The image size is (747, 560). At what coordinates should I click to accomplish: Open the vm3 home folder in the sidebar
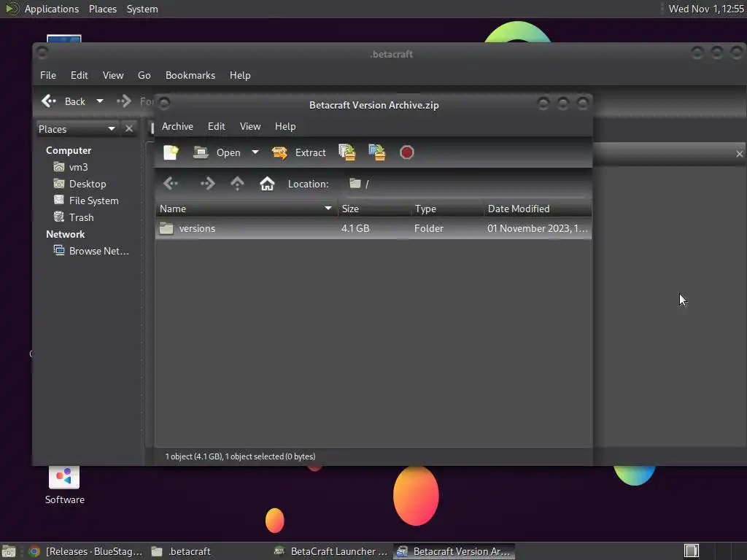pyautogui.click(x=71, y=167)
